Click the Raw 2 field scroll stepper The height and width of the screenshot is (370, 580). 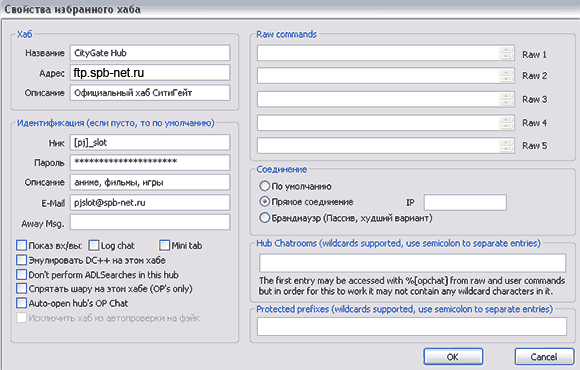point(506,76)
